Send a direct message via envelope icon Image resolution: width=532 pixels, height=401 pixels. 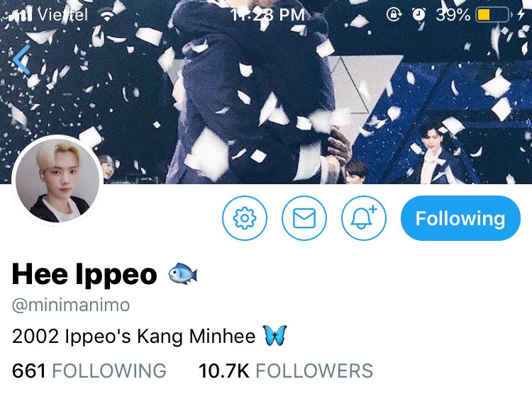pyautogui.click(x=304, y=218)
